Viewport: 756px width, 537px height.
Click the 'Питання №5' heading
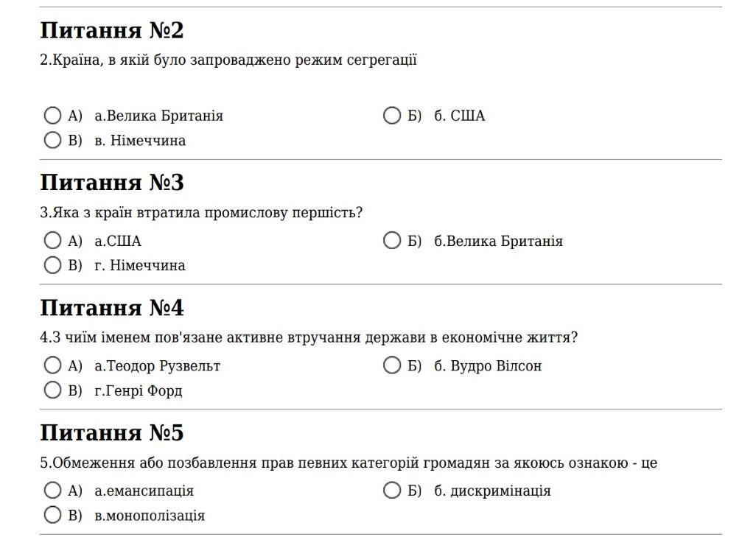coord(112,432)
